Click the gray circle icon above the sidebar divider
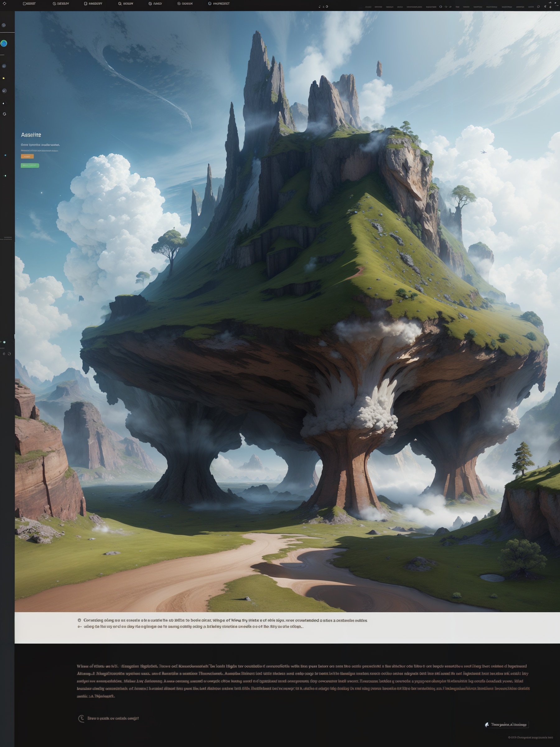The image size is (560, 747). point(4,25)
